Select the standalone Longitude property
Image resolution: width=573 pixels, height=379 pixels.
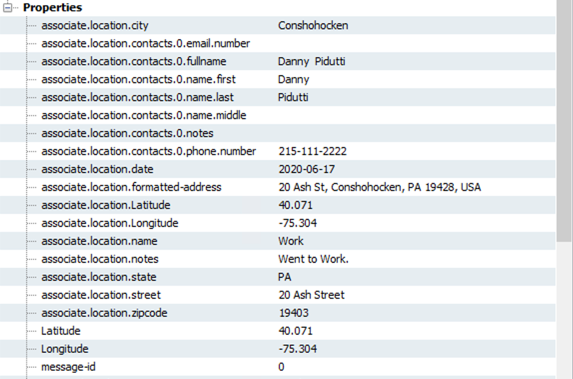coord(65,349)
